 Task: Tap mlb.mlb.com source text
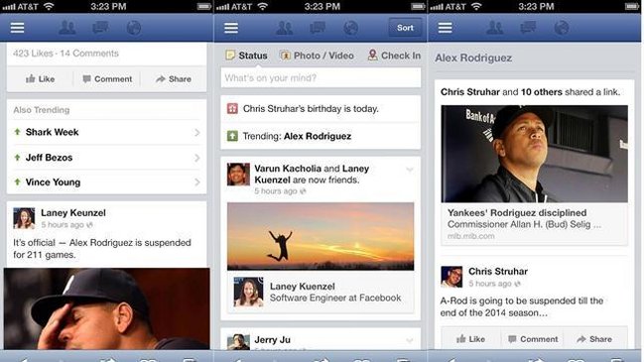pyautogui.click(x=470, y=236)
